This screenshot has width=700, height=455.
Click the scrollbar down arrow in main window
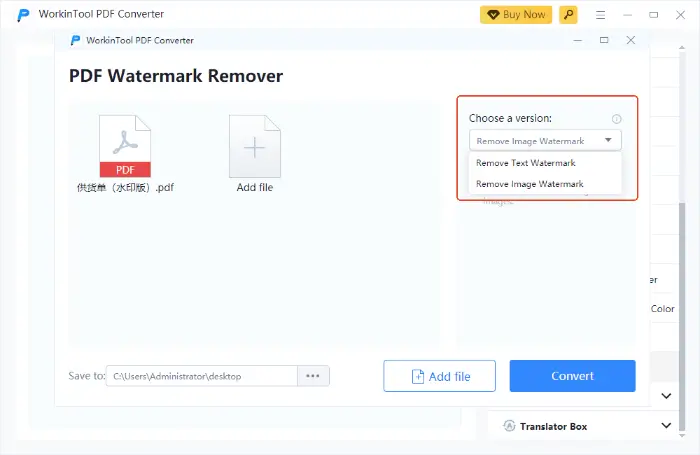click(682, 435)
